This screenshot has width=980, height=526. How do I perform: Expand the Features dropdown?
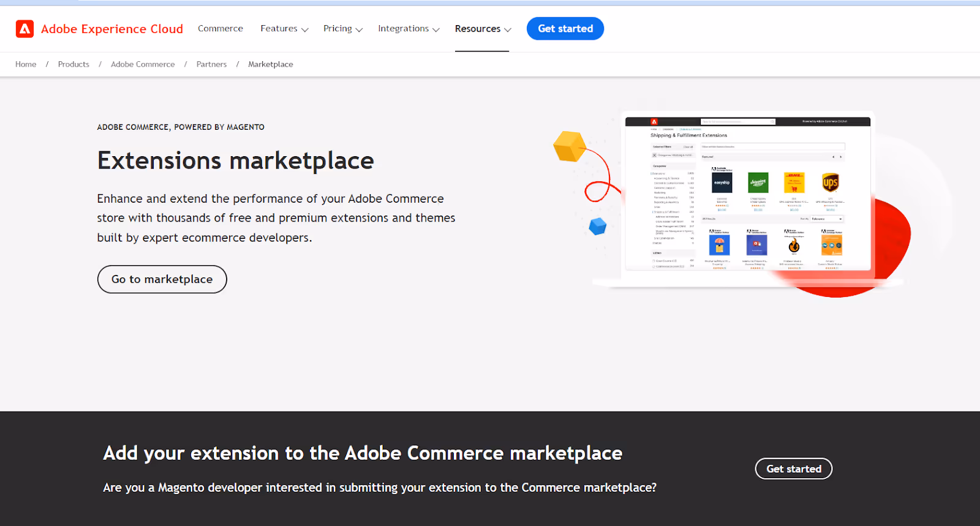[284, 29]
